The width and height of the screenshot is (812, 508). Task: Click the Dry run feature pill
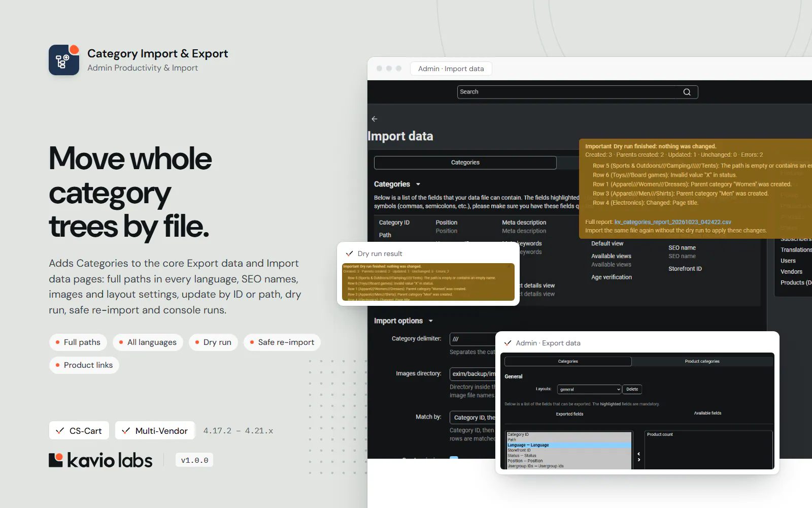[214, 342]
